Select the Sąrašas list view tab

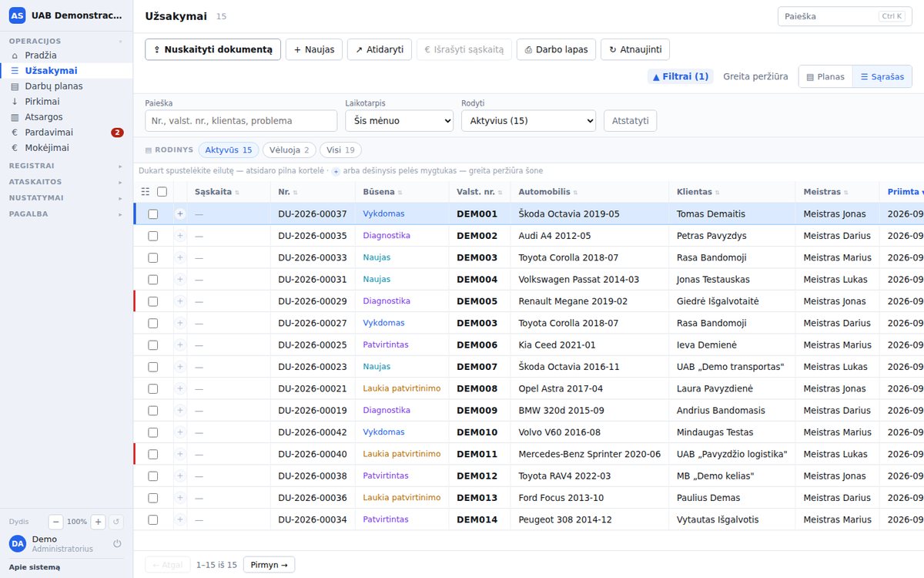(882, 76)
